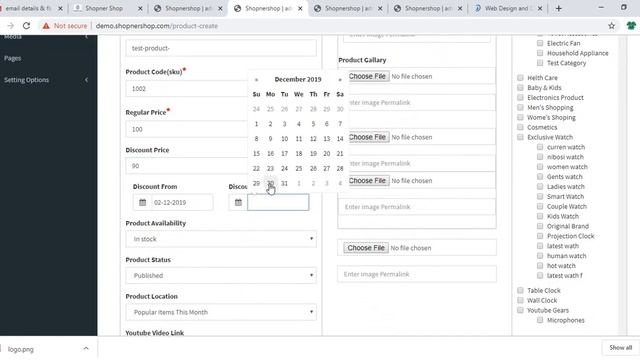Viewport: 640px width, 360px height.
Task: Click the December 2019 month title
Action: 298,79
